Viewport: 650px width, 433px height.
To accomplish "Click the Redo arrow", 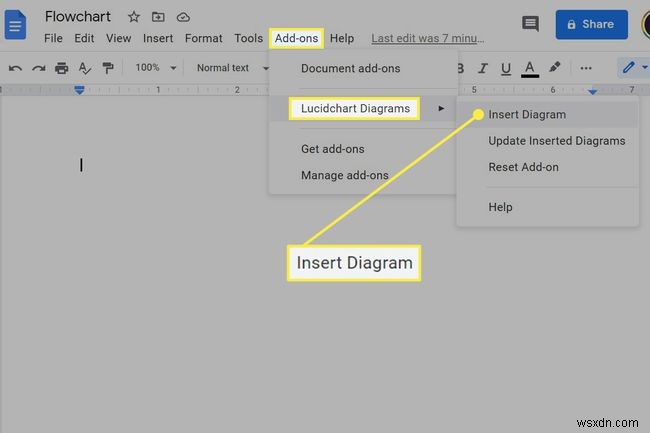I will pyautogui.click(x=39, y=68).
